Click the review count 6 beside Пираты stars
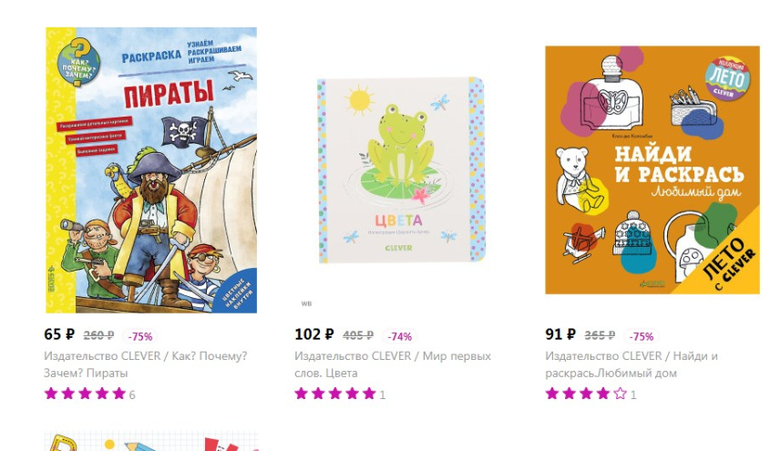The height and width of the screenshot is (451, 770). pos(132,395)
